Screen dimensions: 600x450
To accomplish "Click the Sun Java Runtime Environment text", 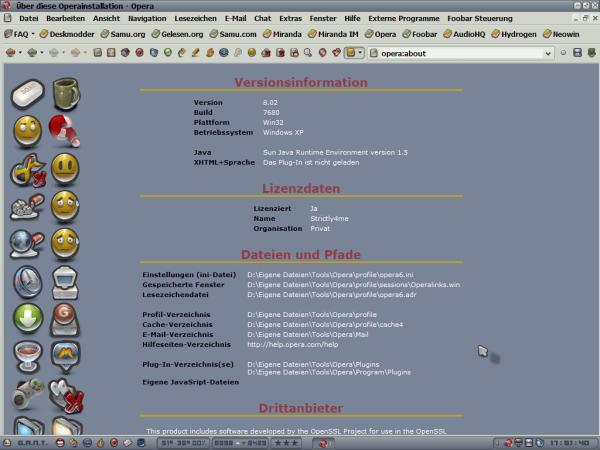I will [335, 152].
